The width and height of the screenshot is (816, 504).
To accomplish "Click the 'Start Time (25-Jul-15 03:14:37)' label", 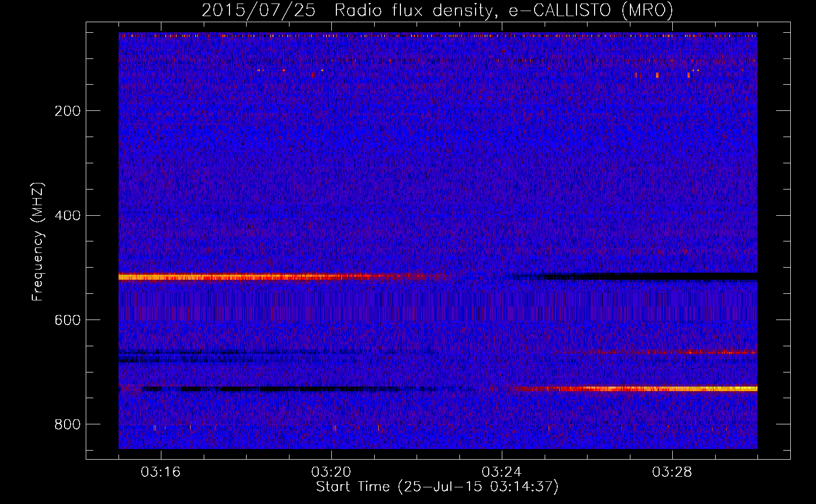I will (437, 487).
